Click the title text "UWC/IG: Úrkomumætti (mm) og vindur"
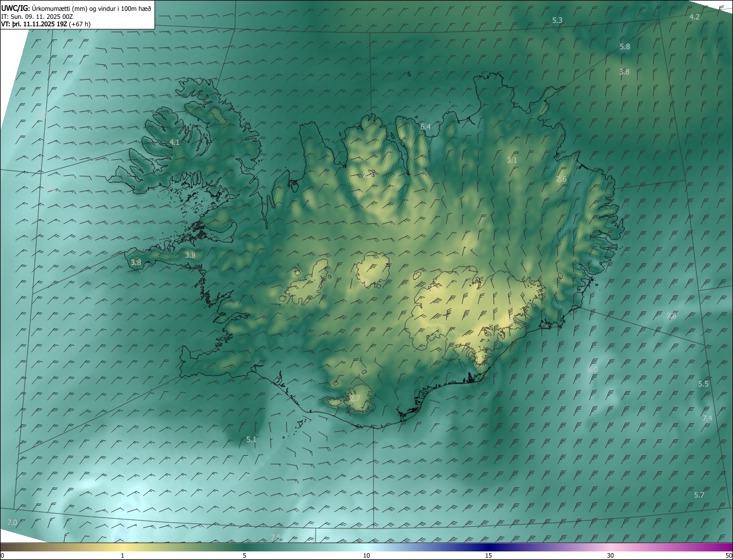 (76, 8)
